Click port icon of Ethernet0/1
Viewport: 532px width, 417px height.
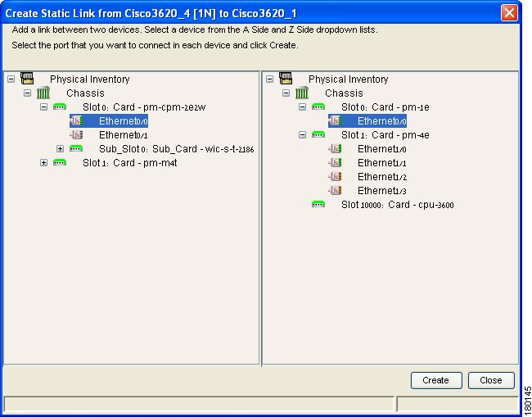77,135
